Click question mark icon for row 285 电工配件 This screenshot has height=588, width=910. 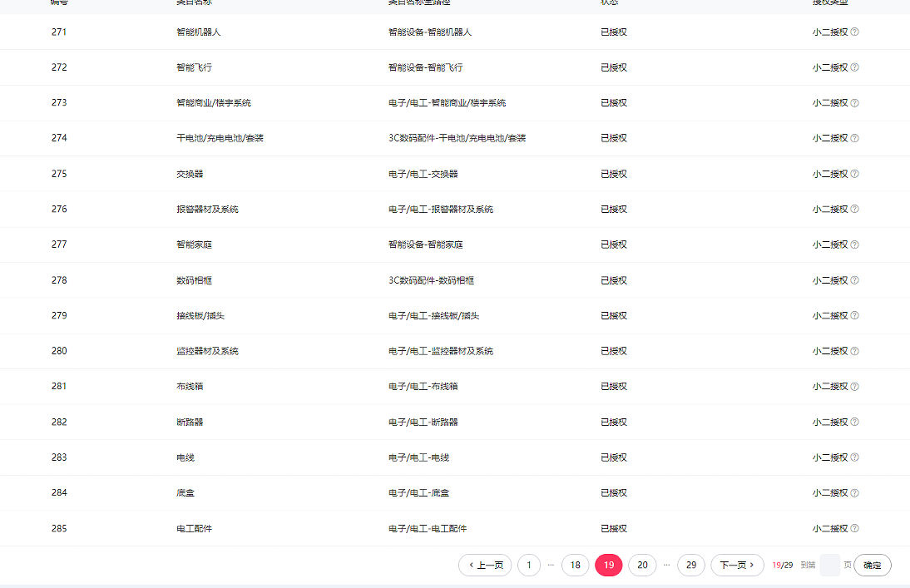click(854, 528)
